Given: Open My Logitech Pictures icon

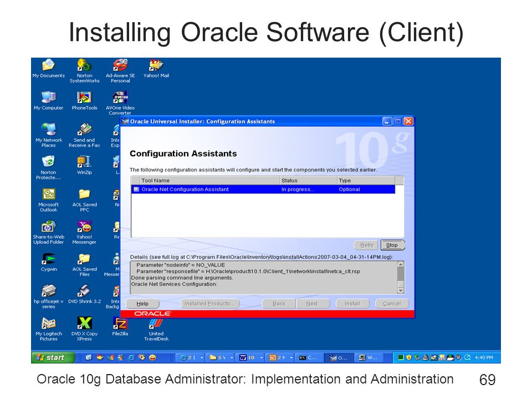Looking at the screenshot, I should [x=49, y=329].
